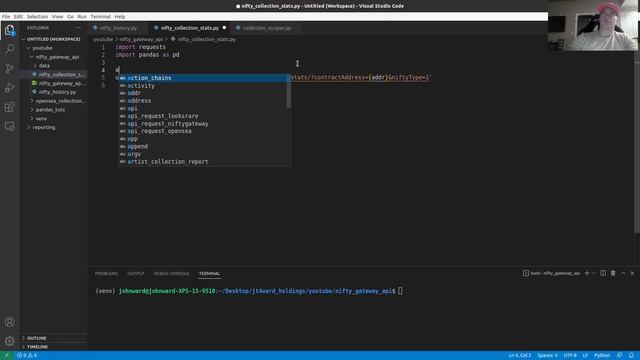640x360 pixels.
Task: Expand the Outline section
Action: click(x=54, y=338)
